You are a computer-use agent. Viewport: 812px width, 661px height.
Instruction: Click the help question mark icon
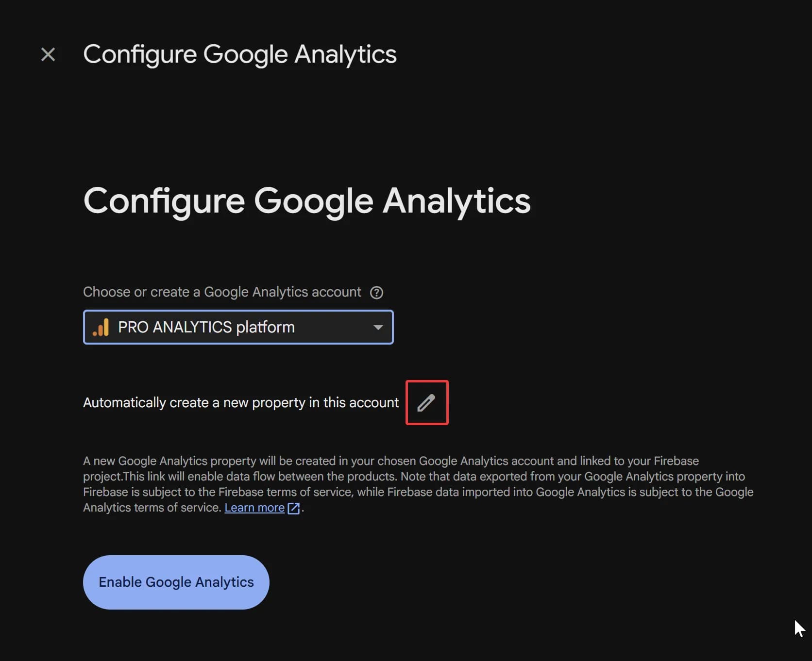pyautogui.click(x=376, y=293)
